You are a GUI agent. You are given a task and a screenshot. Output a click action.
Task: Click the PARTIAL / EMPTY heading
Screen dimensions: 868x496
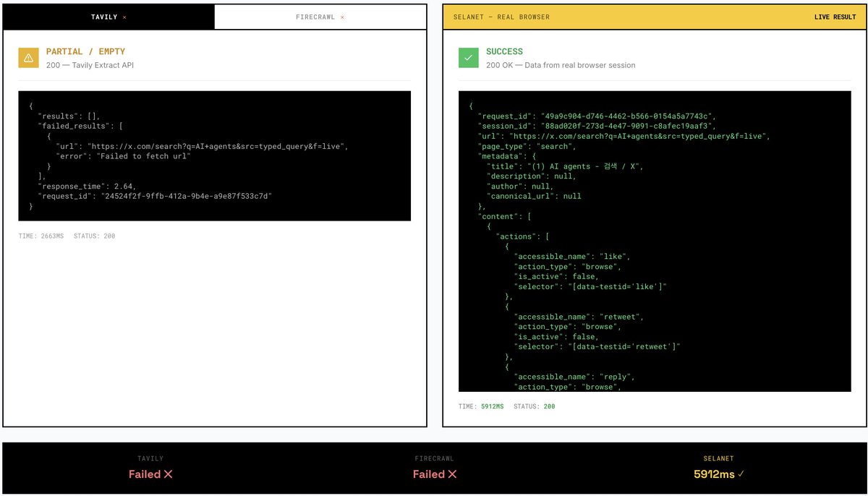(x=85, y=52)
